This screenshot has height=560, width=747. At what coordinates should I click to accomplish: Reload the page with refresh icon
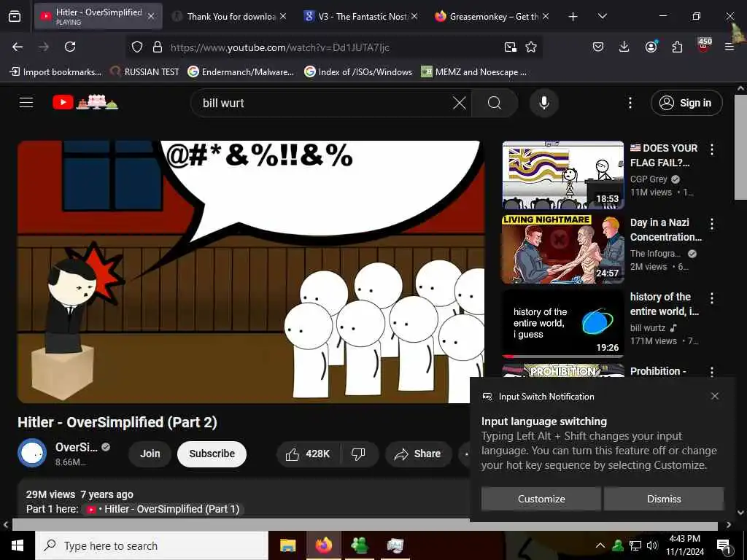(70, 47)
